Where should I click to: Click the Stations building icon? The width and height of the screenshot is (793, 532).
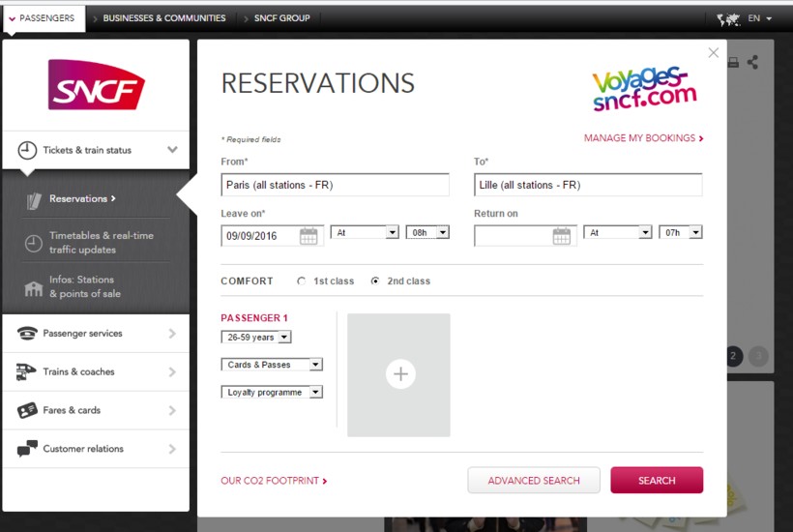coord(34,288)
